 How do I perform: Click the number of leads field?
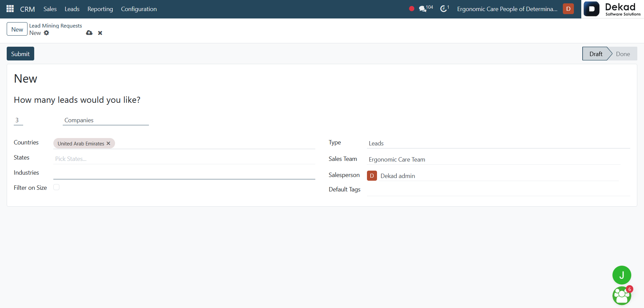pyautogui.click(x=18, y=120)
